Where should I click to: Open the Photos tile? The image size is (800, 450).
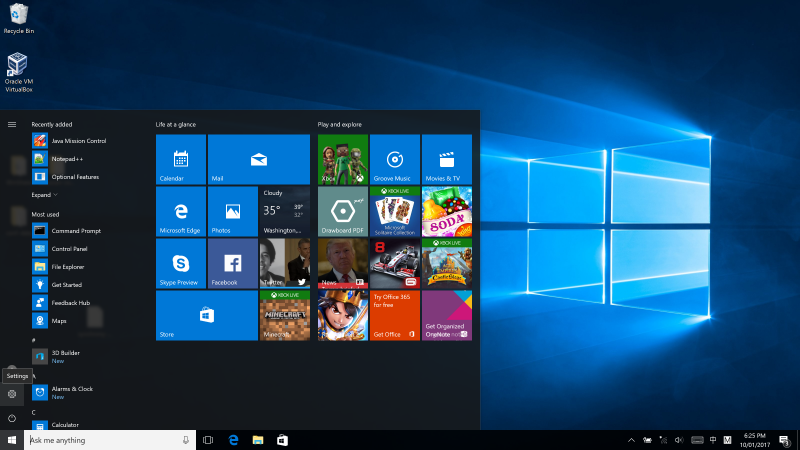coord(233,211)
